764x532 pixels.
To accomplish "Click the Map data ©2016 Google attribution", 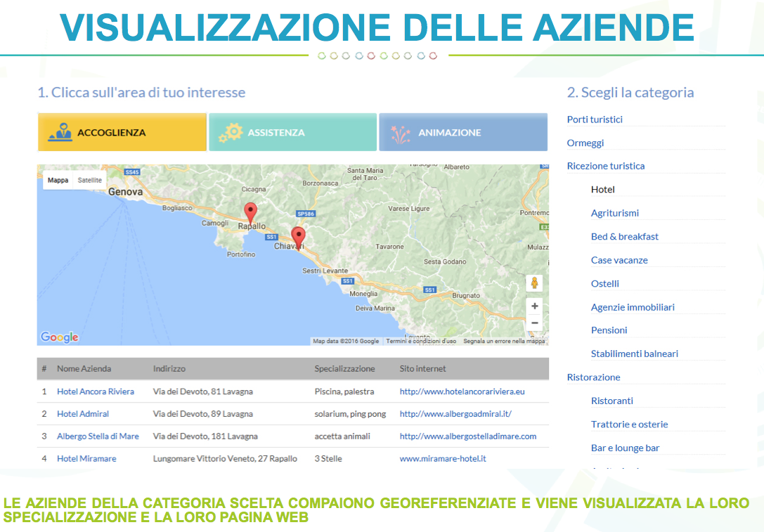I will (346, 341).
